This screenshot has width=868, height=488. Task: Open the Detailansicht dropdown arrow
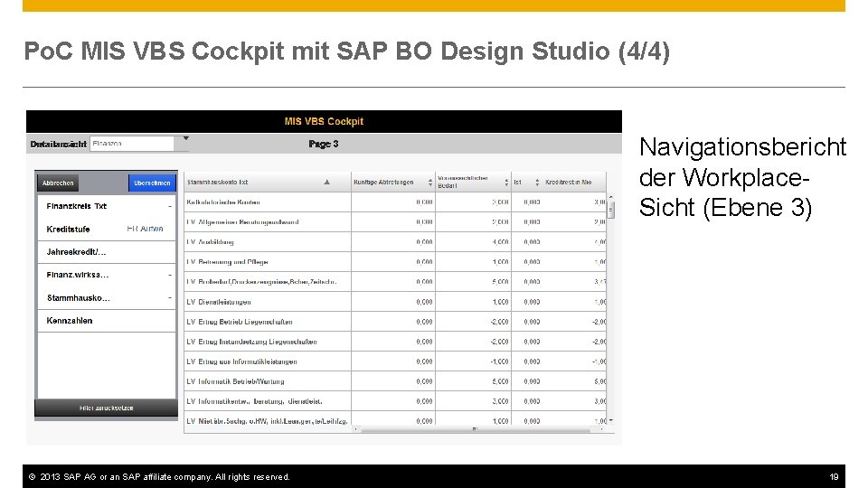click(186, 138)
